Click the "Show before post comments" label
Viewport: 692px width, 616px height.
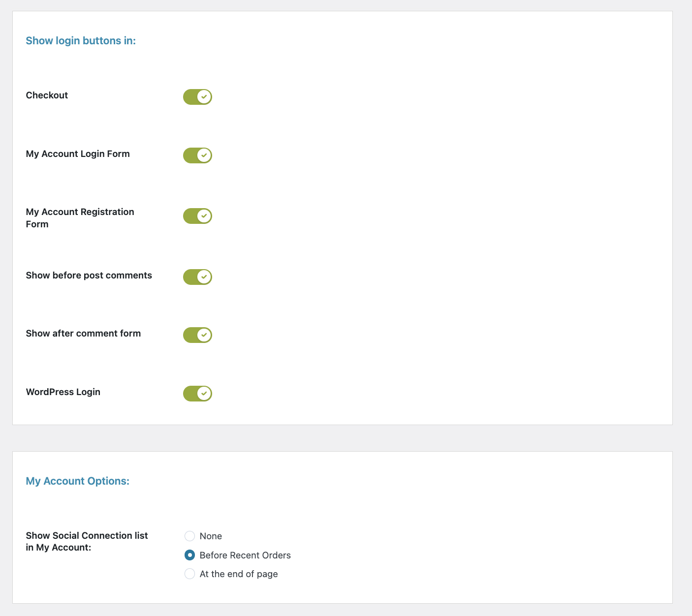point(89,276)
